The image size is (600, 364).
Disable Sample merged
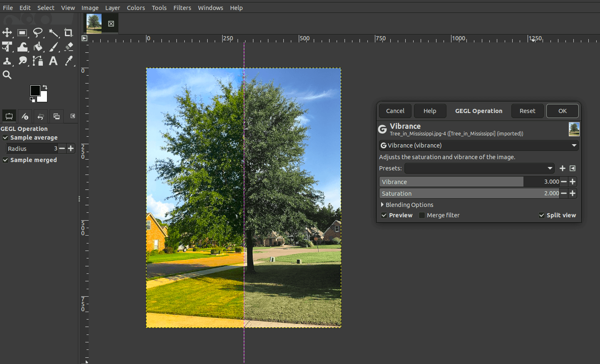(x=5, y=160)
